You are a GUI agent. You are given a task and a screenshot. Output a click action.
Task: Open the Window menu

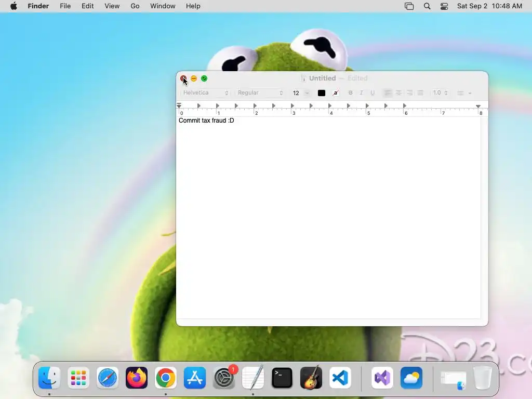point(163,6)
